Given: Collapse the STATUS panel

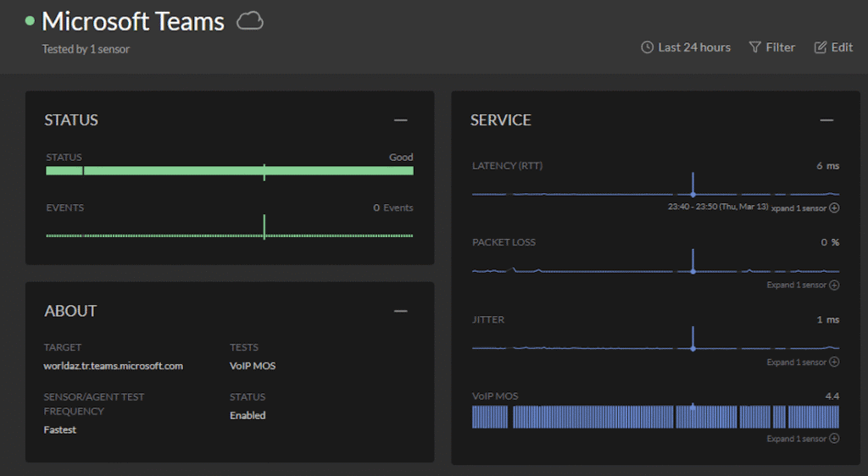Looking at the screenshot, I should point(401,120).
